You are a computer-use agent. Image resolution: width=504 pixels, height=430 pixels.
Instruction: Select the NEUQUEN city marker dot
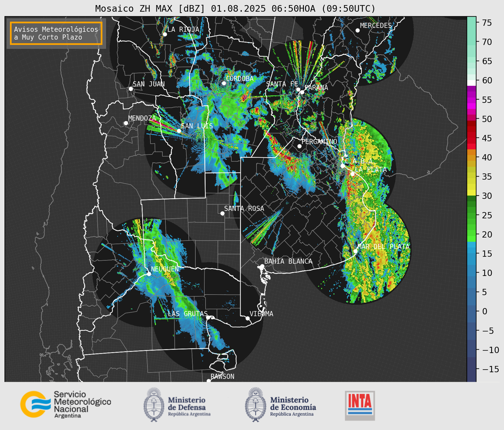(x=149, y=274)
